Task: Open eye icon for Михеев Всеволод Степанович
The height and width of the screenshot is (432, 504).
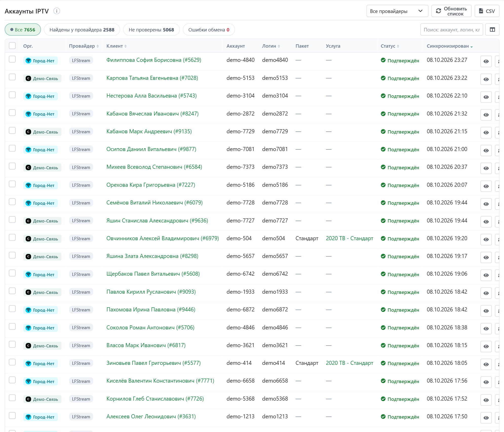Action: pyautogui.click(x=486, y=168)
